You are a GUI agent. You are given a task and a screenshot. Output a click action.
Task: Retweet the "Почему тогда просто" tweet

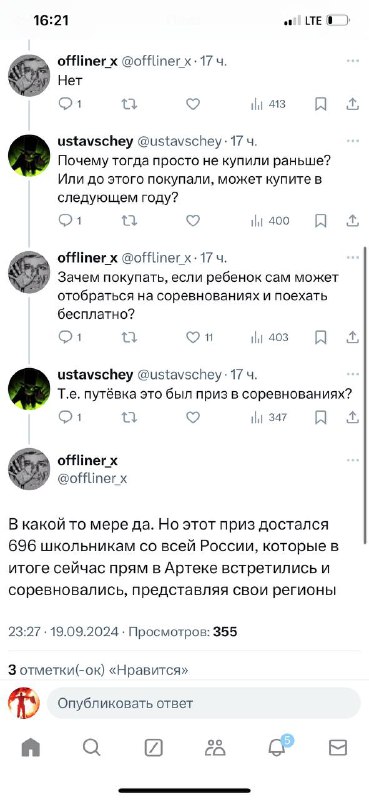(129, 220)
